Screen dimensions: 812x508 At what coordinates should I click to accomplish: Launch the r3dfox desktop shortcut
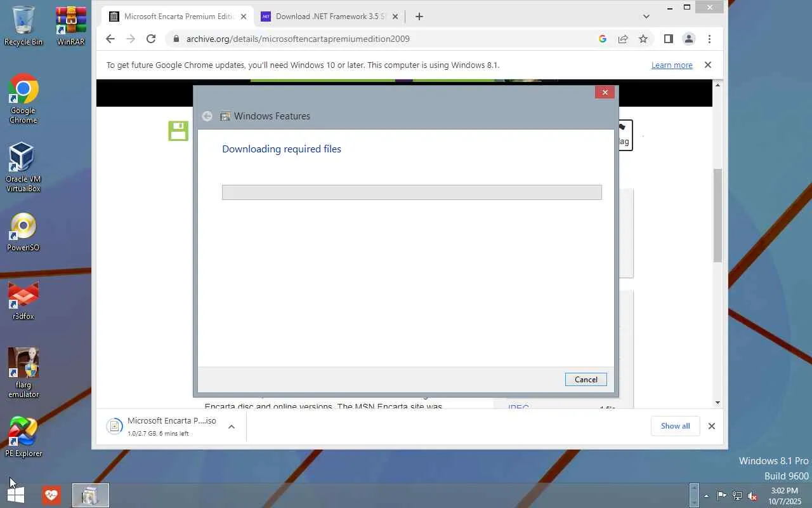click(x=23, y=300)
